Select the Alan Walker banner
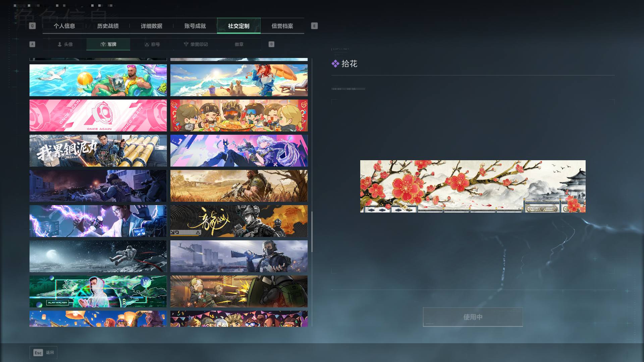The height and width of the screenshot is (362, 644). [x=98, y=292]
